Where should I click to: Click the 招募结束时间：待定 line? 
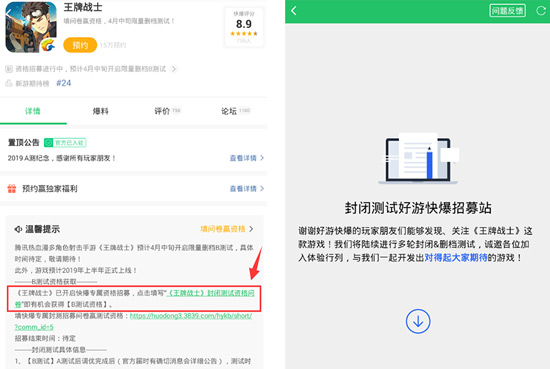(45, 338)
